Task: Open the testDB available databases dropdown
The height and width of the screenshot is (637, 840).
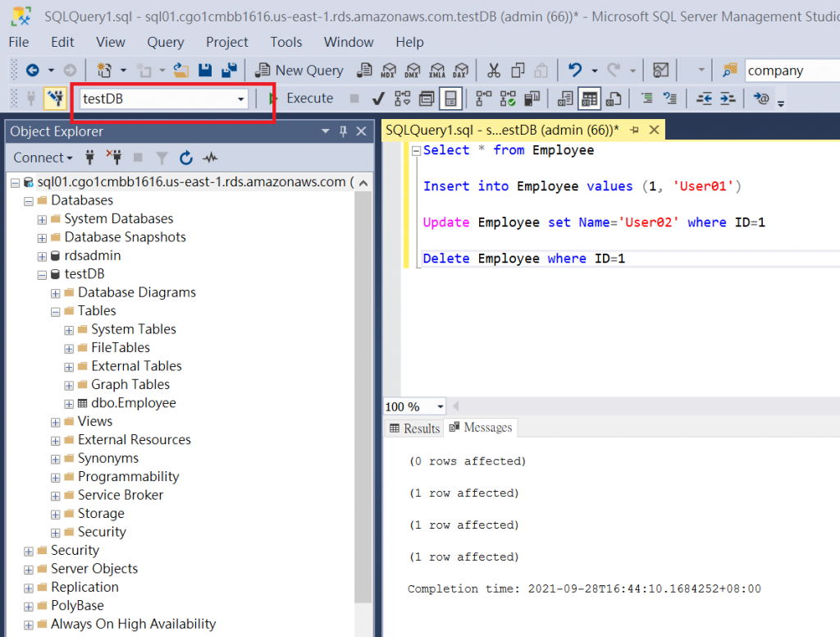Action: point(241,99)
